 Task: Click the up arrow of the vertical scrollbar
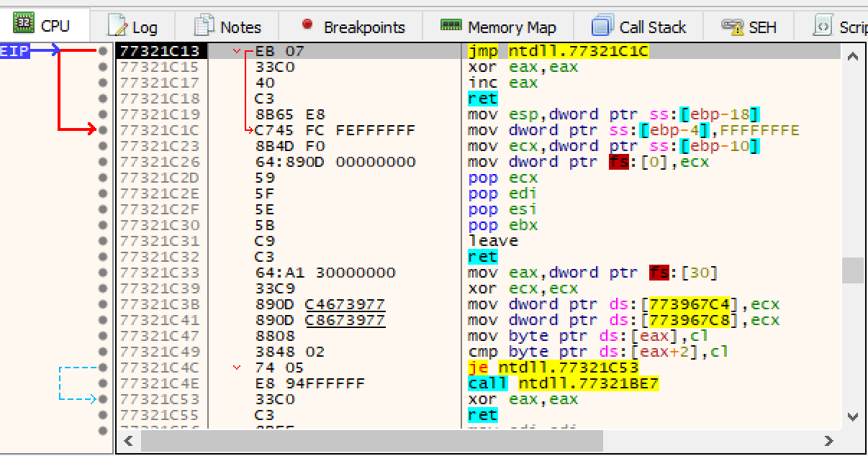pyautogui.click(x=853, y=56)
